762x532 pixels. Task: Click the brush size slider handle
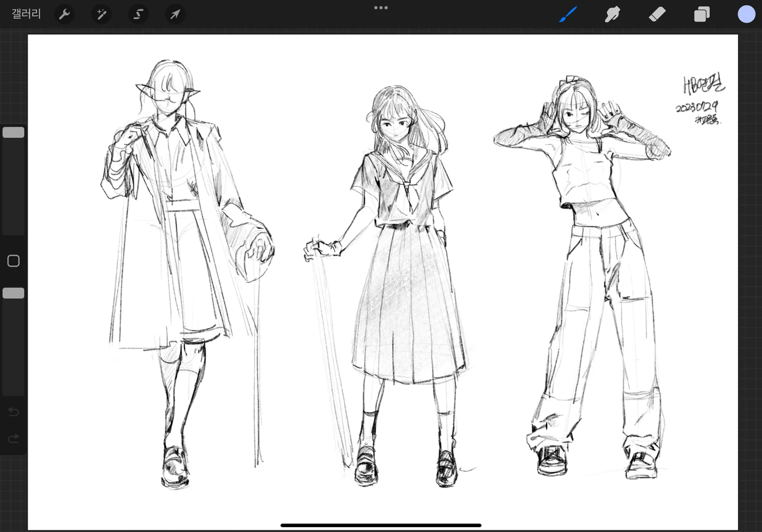pos(13,133)
